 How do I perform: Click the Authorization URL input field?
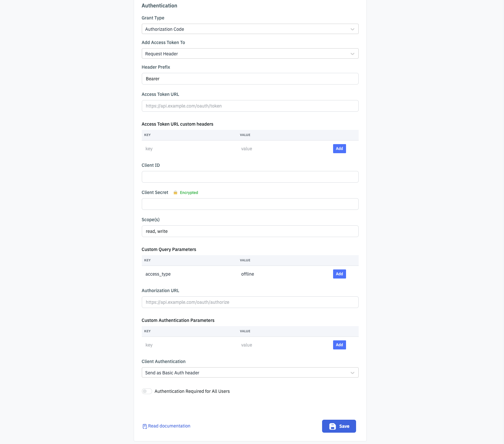[x=250, y=302]
